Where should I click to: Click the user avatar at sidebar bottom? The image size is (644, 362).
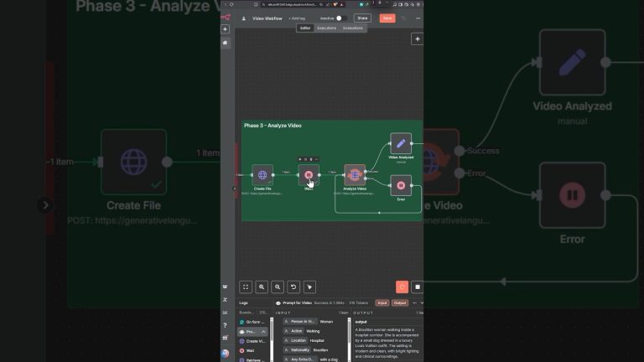click(x=225, y=353)
